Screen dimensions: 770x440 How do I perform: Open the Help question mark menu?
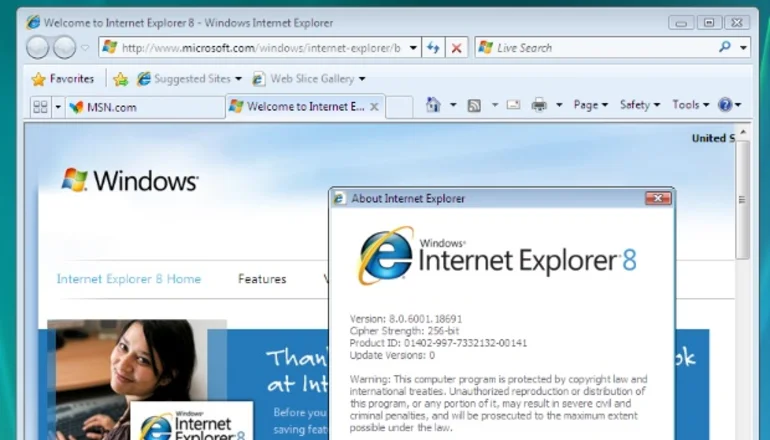(729, 105)
